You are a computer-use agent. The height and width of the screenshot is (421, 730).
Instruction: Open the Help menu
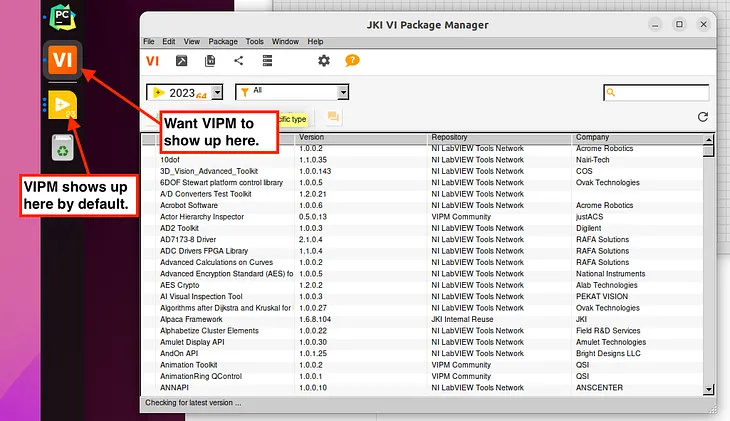pyautogui.click(x=315, y=41)
